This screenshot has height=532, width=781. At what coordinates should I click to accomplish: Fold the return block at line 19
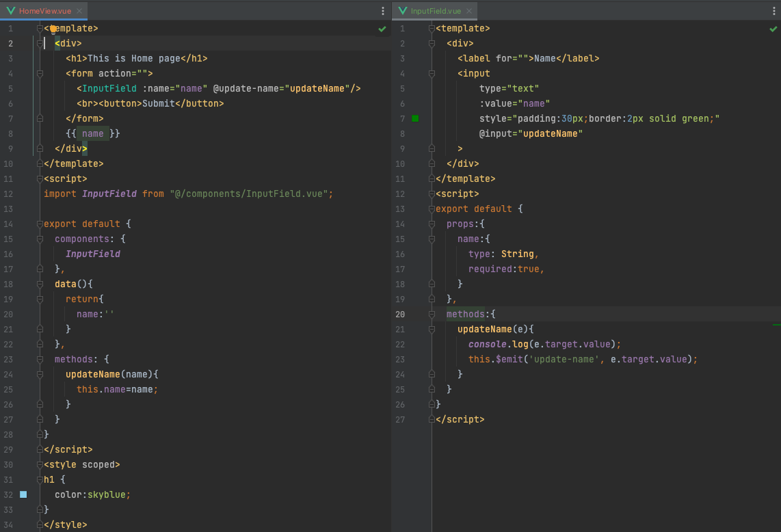point(40,299)
